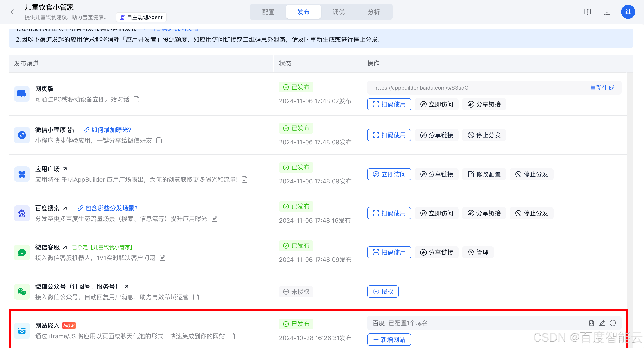The image size is (644, 348).
Task: Click 停止分发 for 百度搜索
Action: tap(531, 213)
